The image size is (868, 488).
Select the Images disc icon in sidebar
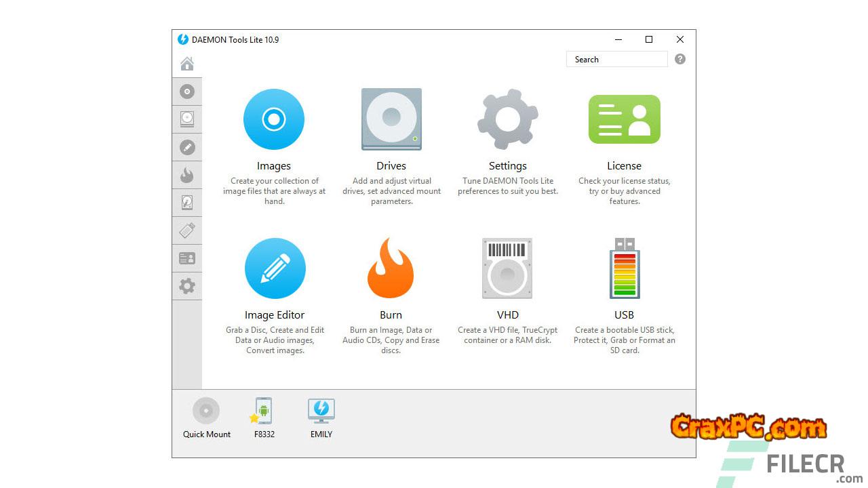(x=187, y=91)
